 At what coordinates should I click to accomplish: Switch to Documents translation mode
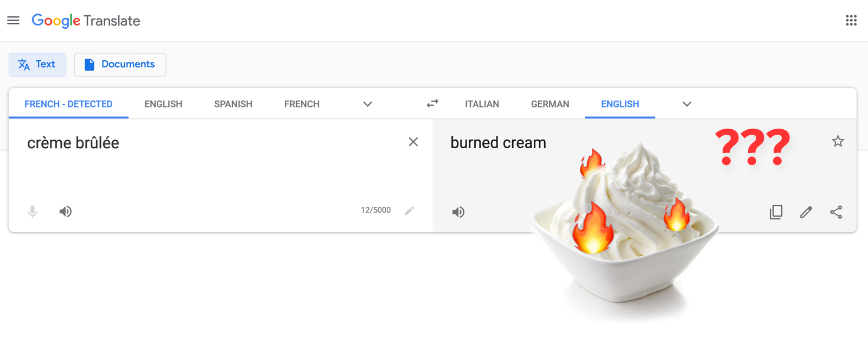click(120, 65)
